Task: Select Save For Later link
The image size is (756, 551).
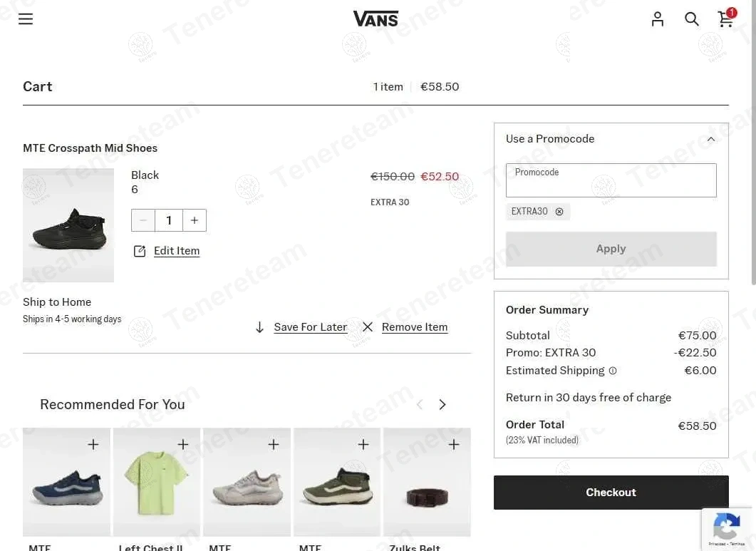Action: [310, 327]
